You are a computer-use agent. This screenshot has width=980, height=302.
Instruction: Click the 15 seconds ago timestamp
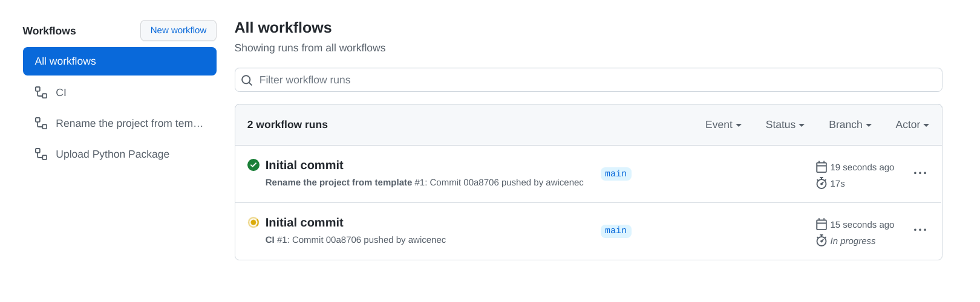tap(862, 225)
